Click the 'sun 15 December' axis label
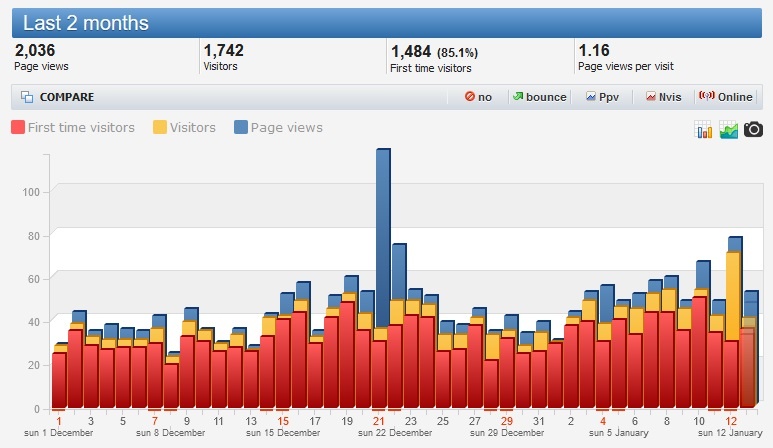The image size is (773, 448). point(282,433)
